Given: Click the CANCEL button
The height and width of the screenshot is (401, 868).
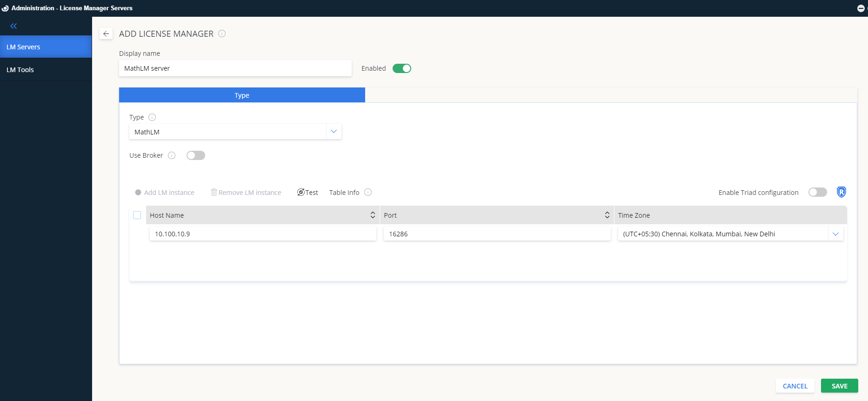Looking at the screenshot, I should click(x=795, y=386).
